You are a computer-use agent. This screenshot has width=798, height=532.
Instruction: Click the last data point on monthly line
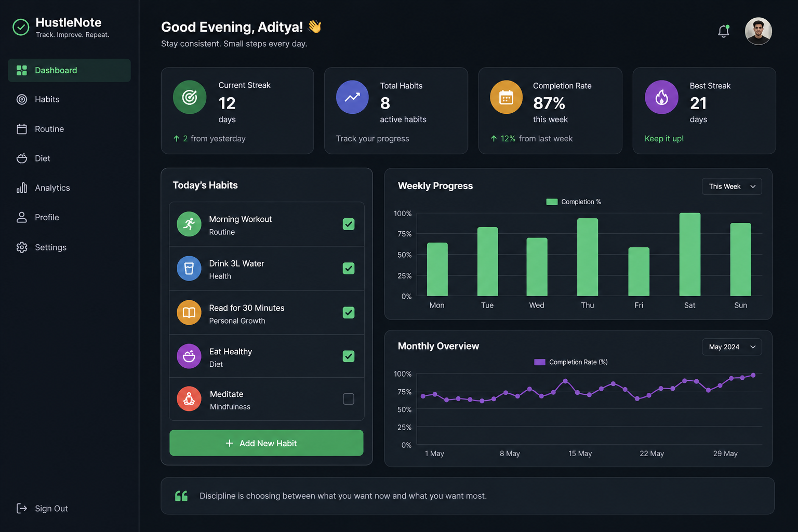pyautogui.click(x=753, y=375)
